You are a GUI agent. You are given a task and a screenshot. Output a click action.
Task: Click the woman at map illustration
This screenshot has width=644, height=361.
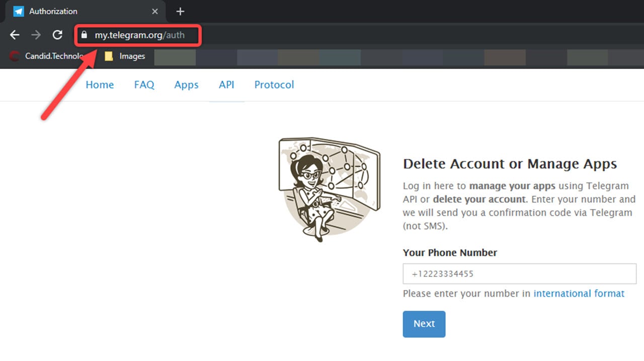pyautogui.click(x=330, y=189)
